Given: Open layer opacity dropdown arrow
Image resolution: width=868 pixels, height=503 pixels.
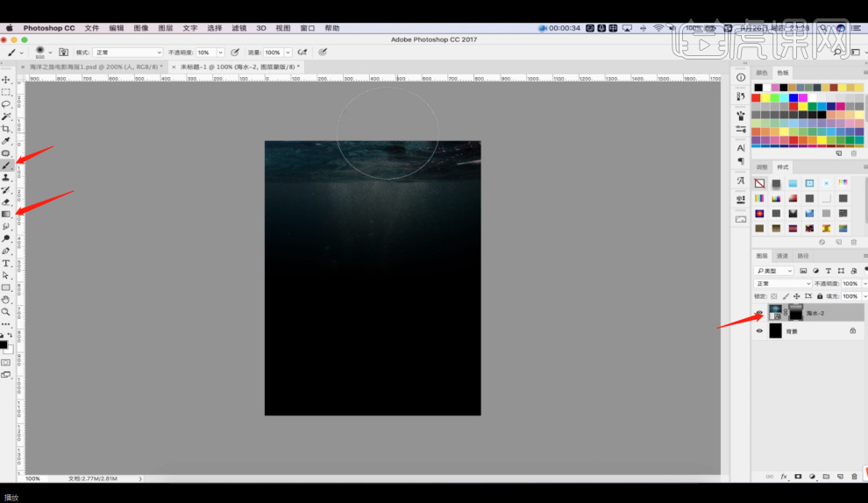Looking at the screenshot, I should 864,283.
